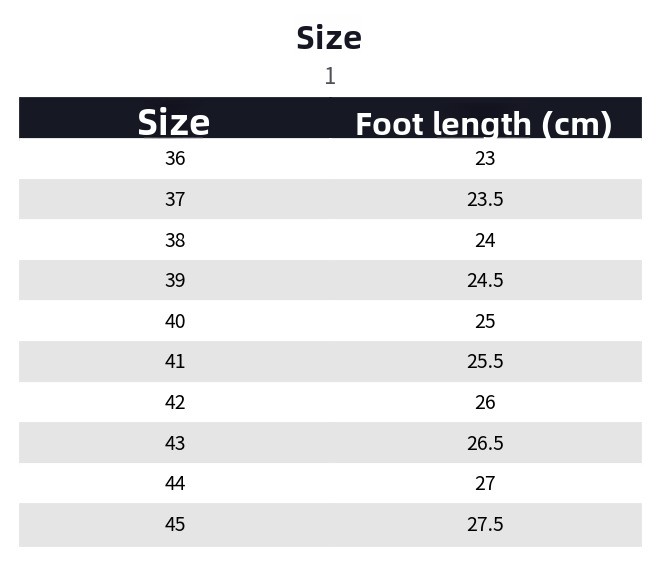The width and height of the screenshot is (660, 565).
Task: Click the size 40 cell
Action: click(x=175, y=321)
